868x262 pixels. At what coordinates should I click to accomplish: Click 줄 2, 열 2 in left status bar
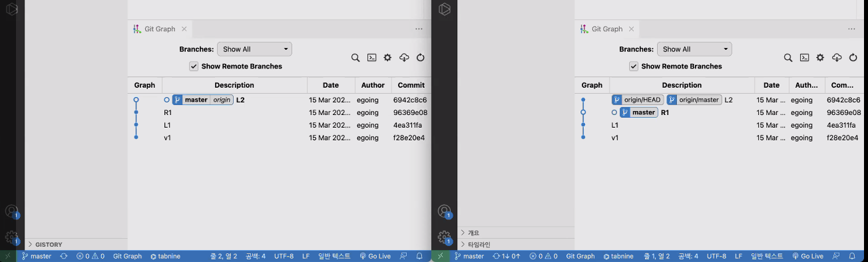pyautogui.click(x=224, y=256)
